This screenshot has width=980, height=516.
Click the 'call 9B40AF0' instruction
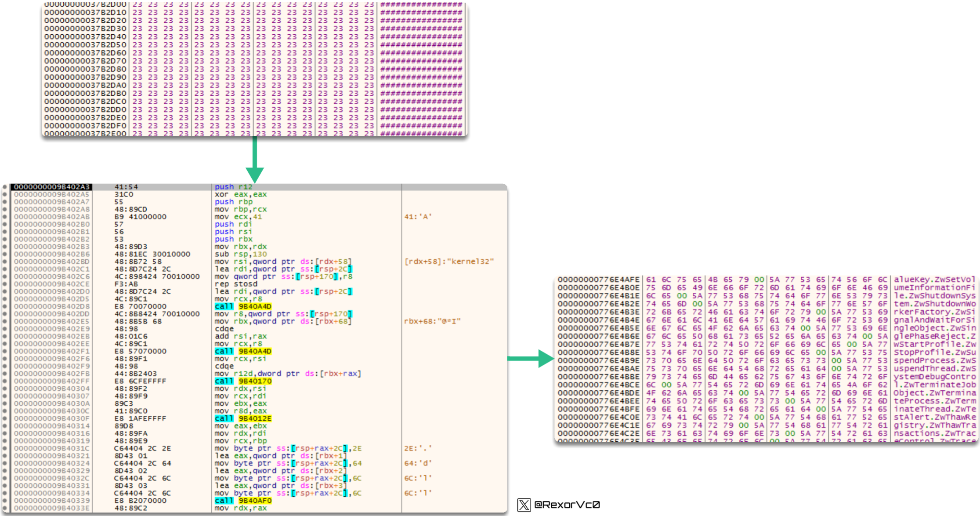(x=243, y=501)
